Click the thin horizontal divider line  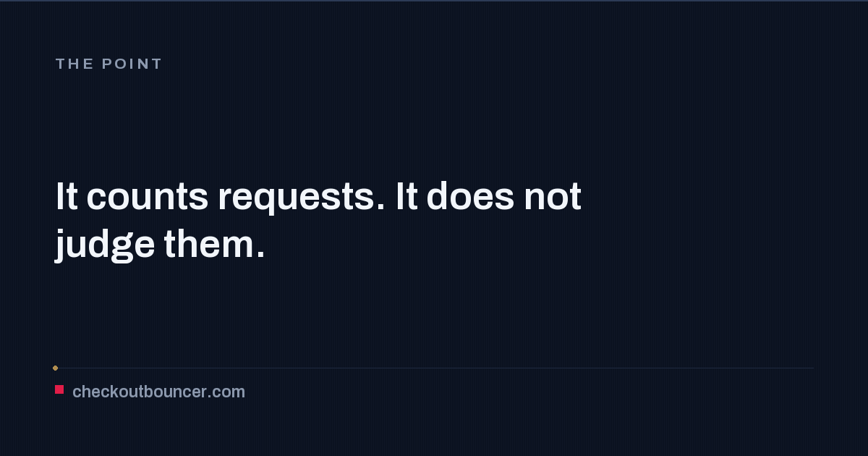pyautogui.click(x=434, y=368)
